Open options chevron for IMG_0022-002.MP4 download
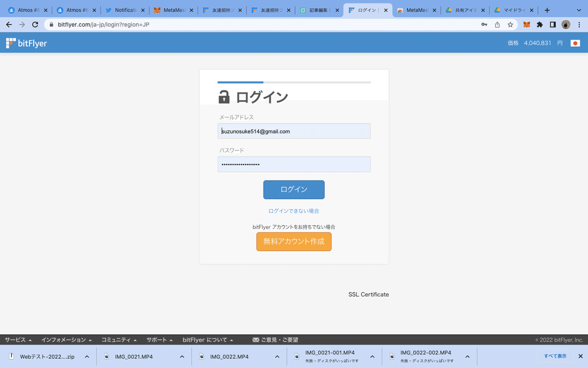The image size is (588, 368). 467,357
